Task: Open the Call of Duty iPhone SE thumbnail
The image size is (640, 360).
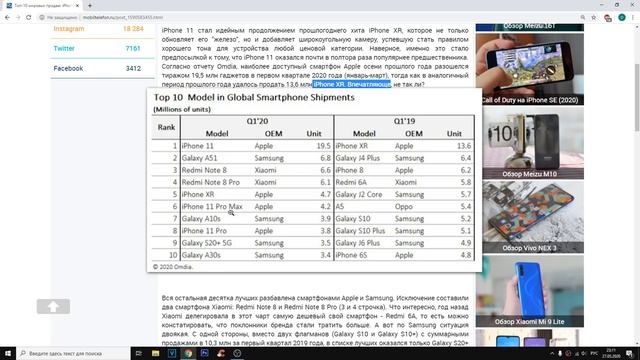Action: (529, 69)
